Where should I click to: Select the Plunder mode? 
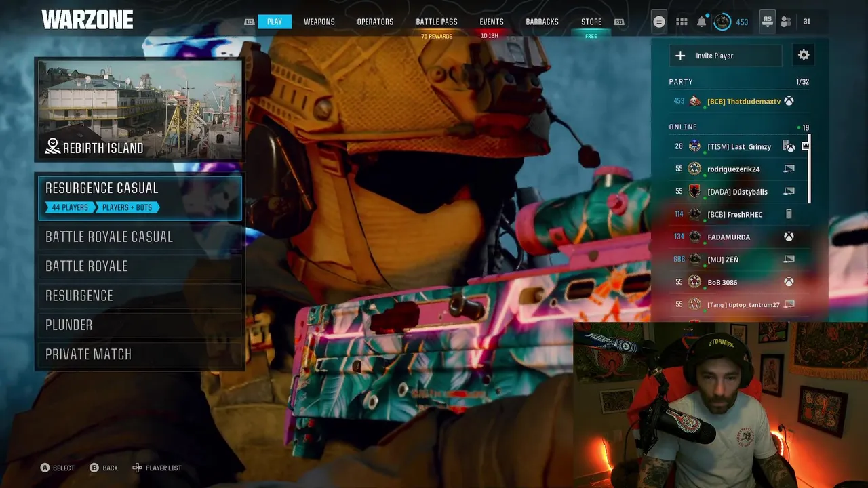pyautogui.click(x=140, y=325)
